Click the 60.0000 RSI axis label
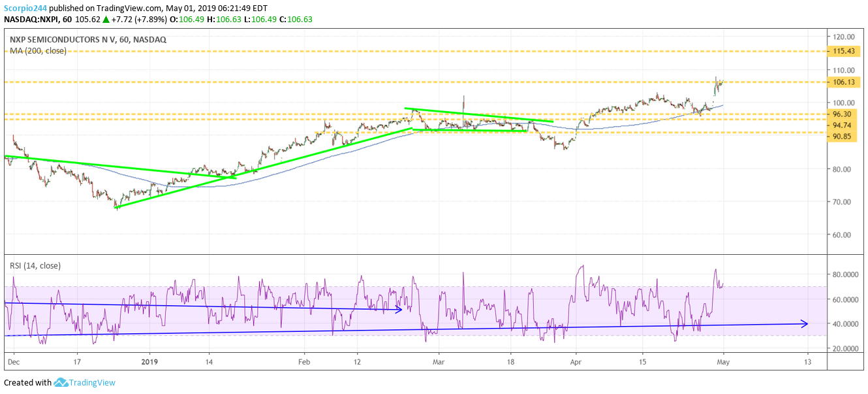This screenshot has height=394, width=868. click(x=845, y=299)
